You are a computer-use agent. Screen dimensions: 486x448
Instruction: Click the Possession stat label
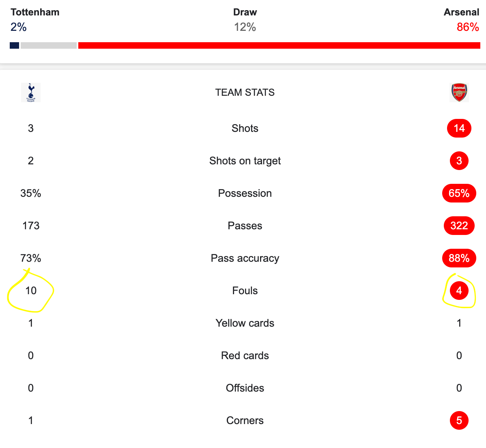pos(245,193)
